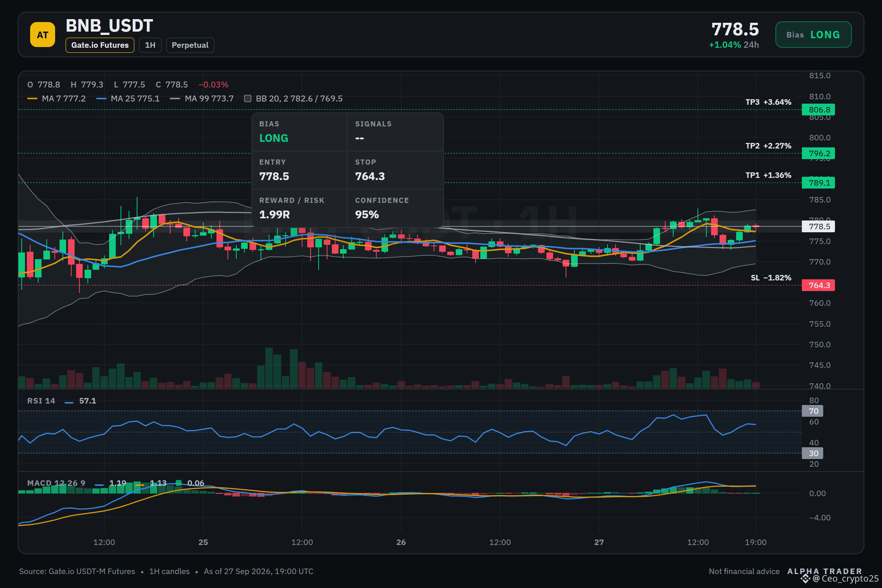The image size is (882, 588).
Task: Click the MA 7 orange legend swatch
Action: click(x=32, y=98)
